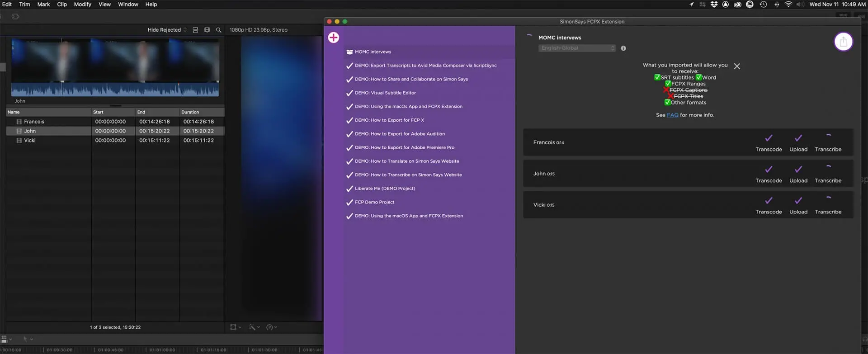This screenshot has height=354, width=868.
Task: Open the clip connection options dropdown
Action: point(6,339)
